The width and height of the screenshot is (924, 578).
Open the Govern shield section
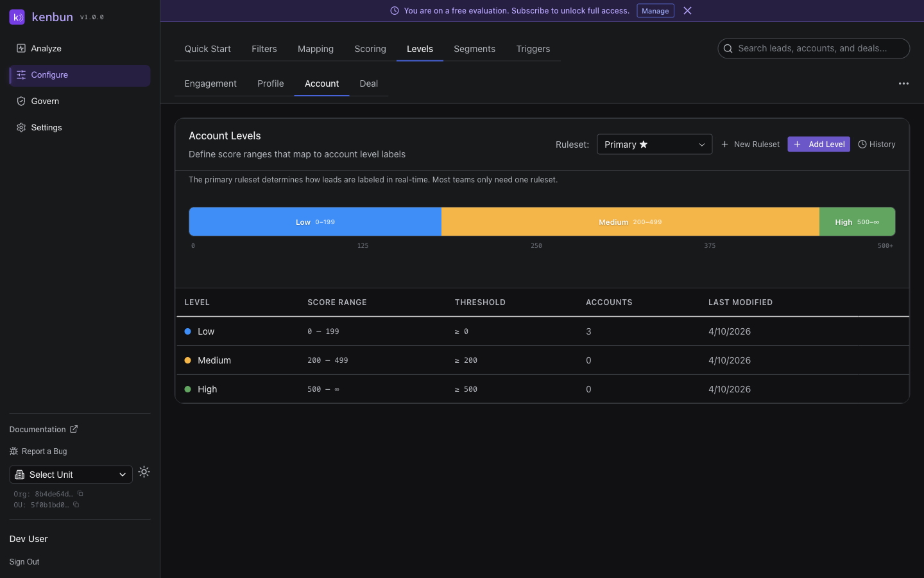[80, 101]
